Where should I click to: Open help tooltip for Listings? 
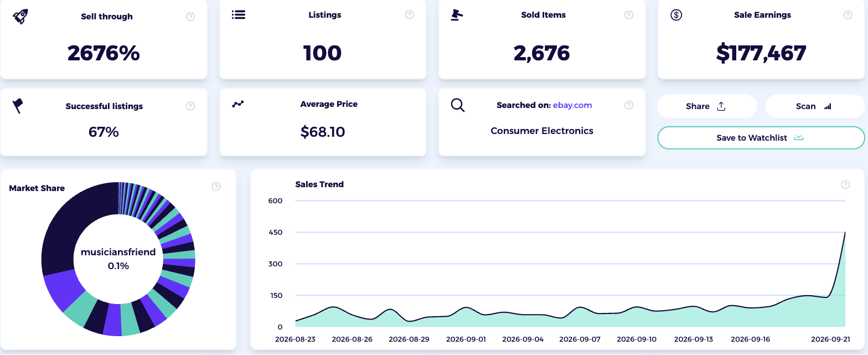(410, 15)
